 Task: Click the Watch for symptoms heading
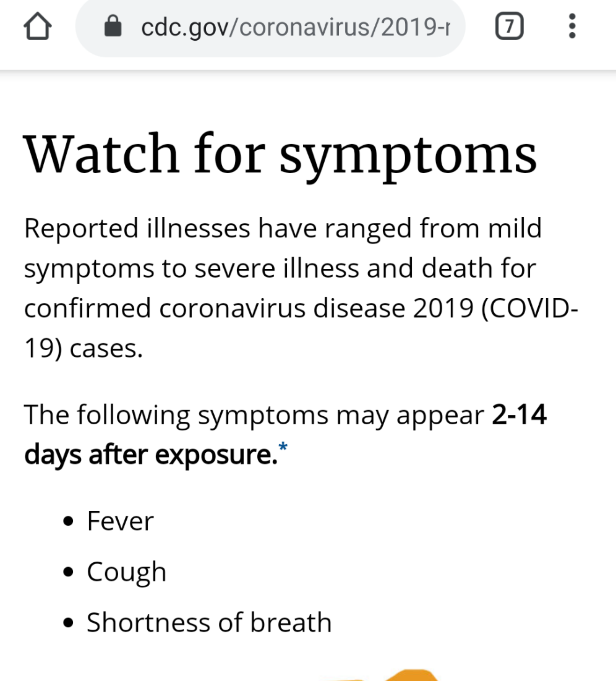point(280,154)
